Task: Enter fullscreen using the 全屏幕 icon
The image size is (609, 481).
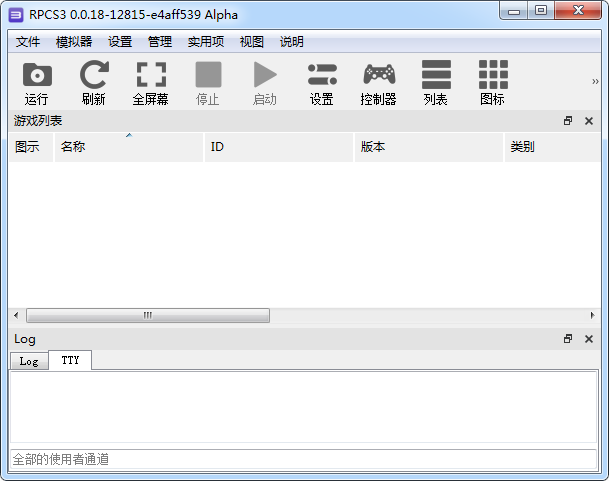Action: click(x=151, y=82)
